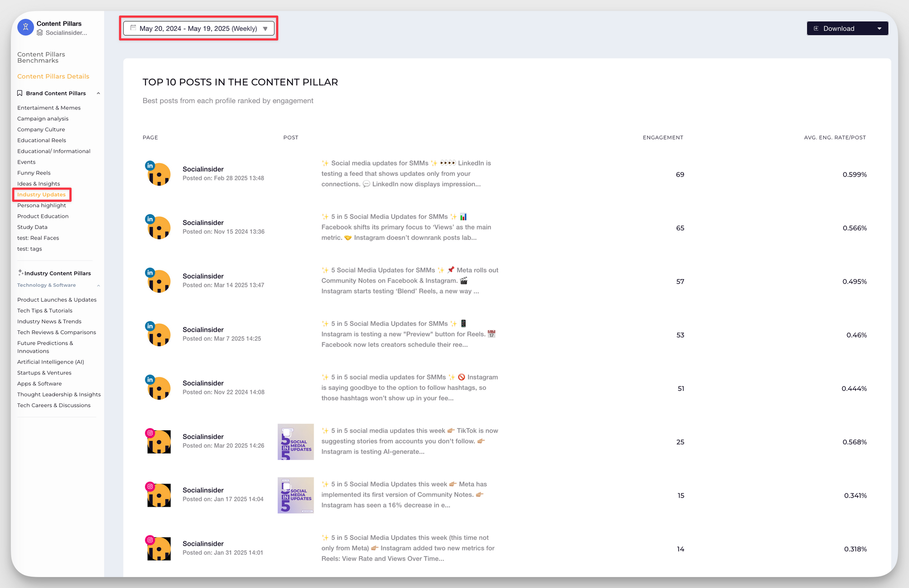Screen dimensions: 909x588
Task: Click the PAGE column header
Action: (150, 138)
